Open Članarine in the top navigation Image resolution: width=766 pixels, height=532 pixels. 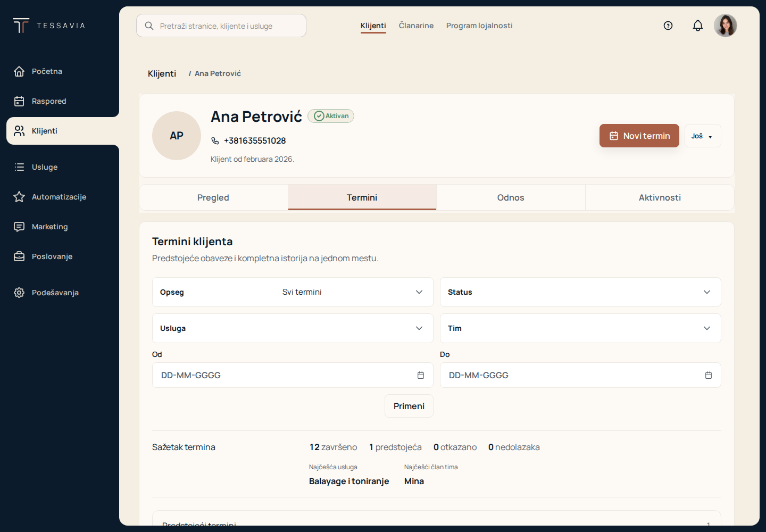[x=416, y=26]
